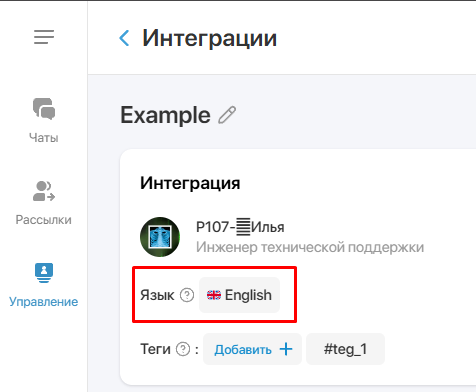Edit the Example name with pencil icon
This screenshot has width=476, height=392.
click(227, 115)
